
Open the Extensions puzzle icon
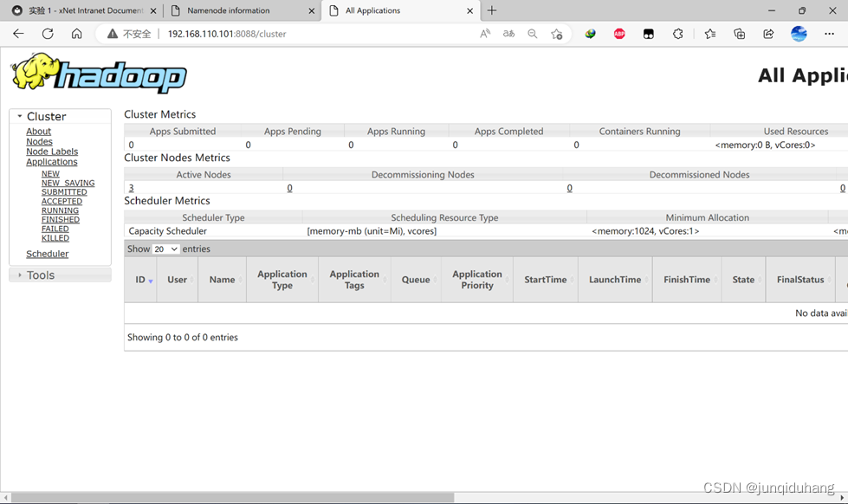coord(677,34)
